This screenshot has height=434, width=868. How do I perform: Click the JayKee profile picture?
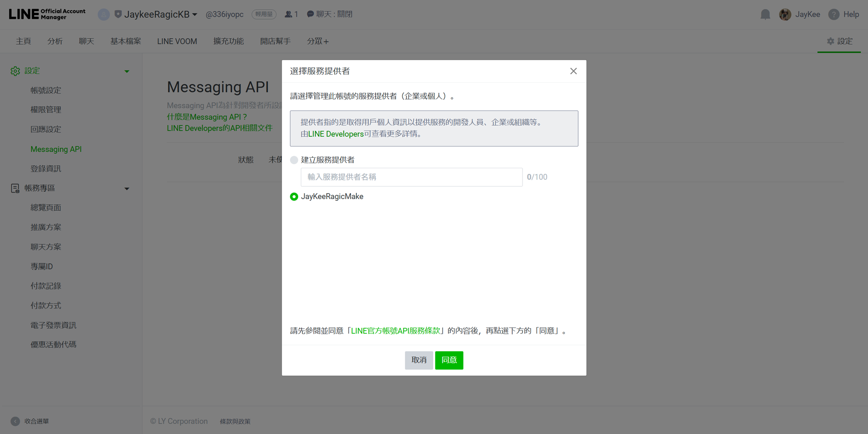(785, 14)
